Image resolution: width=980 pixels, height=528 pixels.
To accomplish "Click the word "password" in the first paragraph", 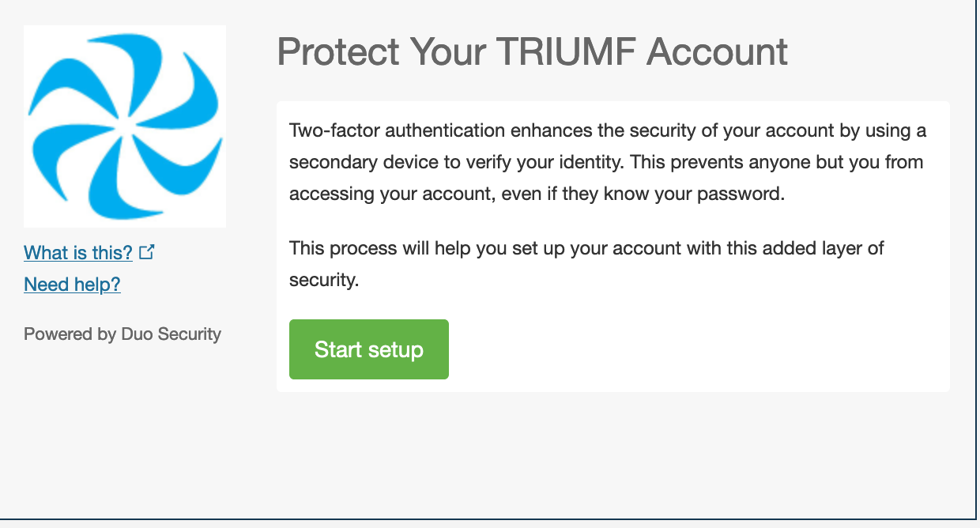I will click(747, 194).
